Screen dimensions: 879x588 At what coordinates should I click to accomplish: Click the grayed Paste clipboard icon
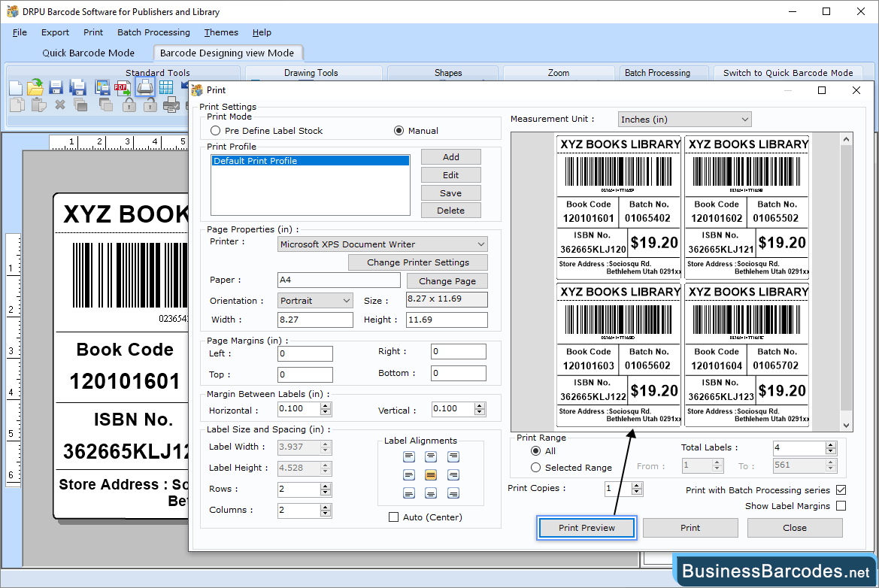point(38,105)
